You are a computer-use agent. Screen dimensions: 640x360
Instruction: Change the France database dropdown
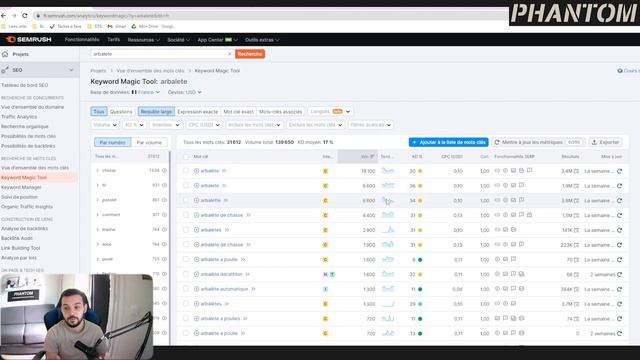(x=146, y=92)
